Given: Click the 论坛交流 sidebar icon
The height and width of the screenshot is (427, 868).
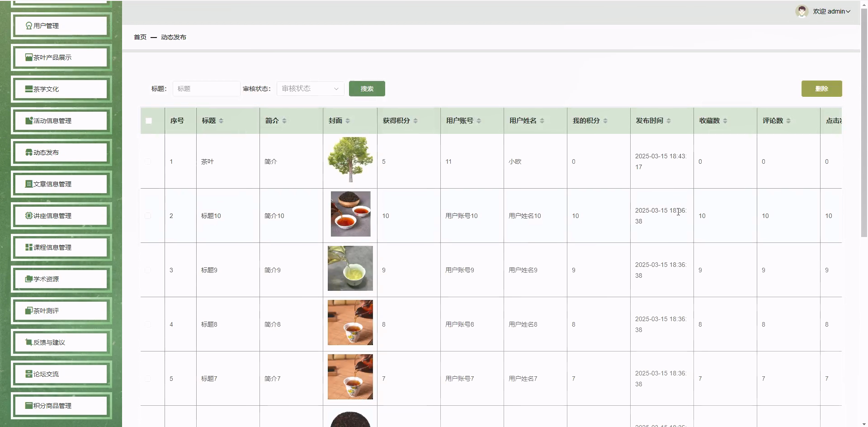Looking at the screenshot, I should 29,374.
